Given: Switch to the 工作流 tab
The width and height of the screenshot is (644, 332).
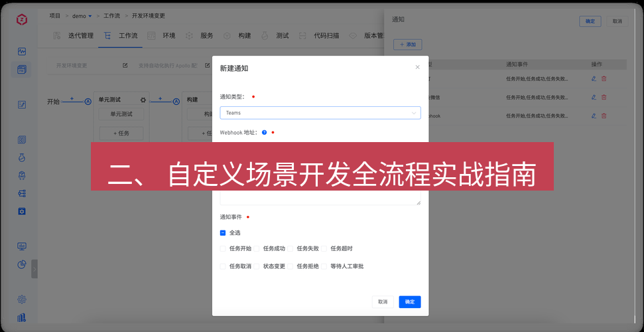Looking at the screenshot, I should (x=121, y=36).
